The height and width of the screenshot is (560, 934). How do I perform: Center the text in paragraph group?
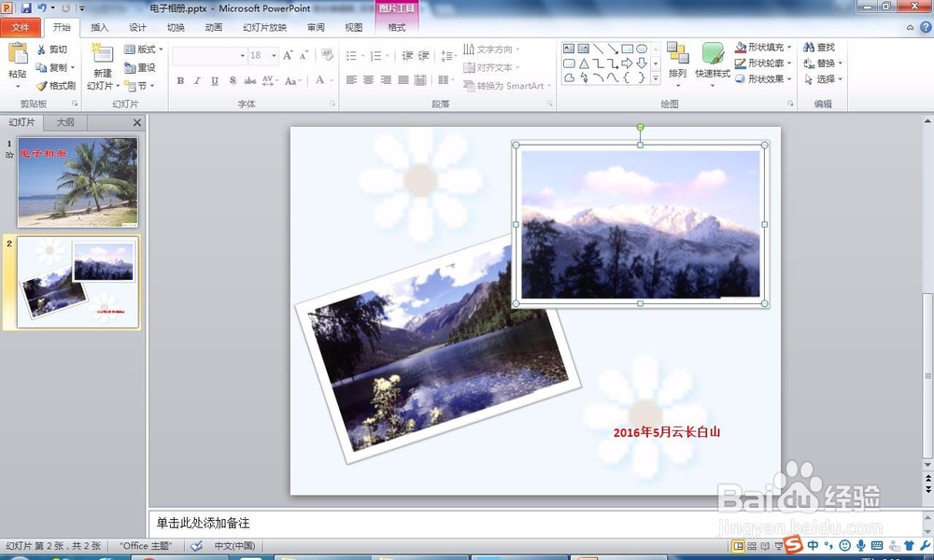coord(369,79)
